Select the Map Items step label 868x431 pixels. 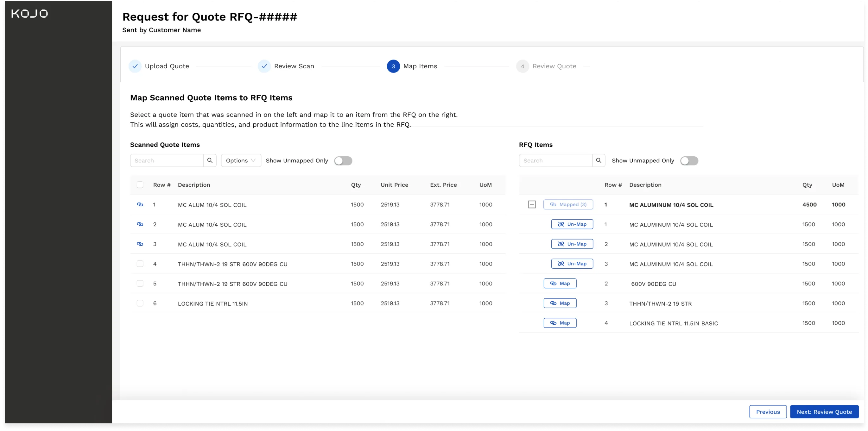coord(420,66)
